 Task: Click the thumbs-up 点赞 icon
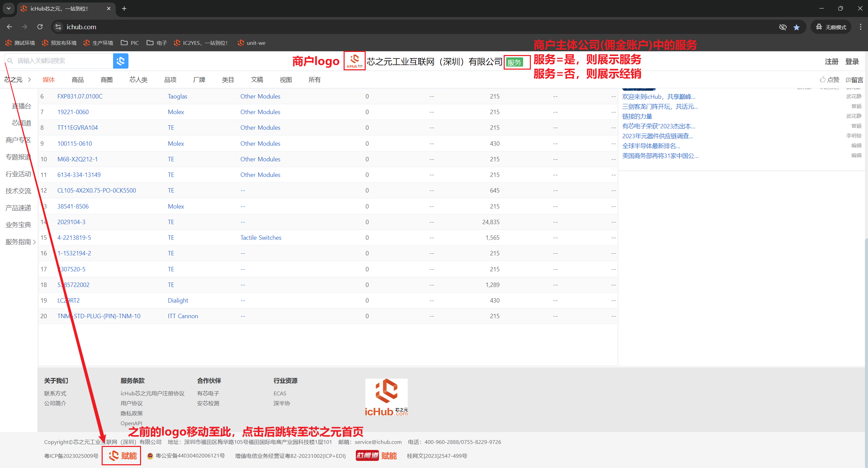click(822, 79)
